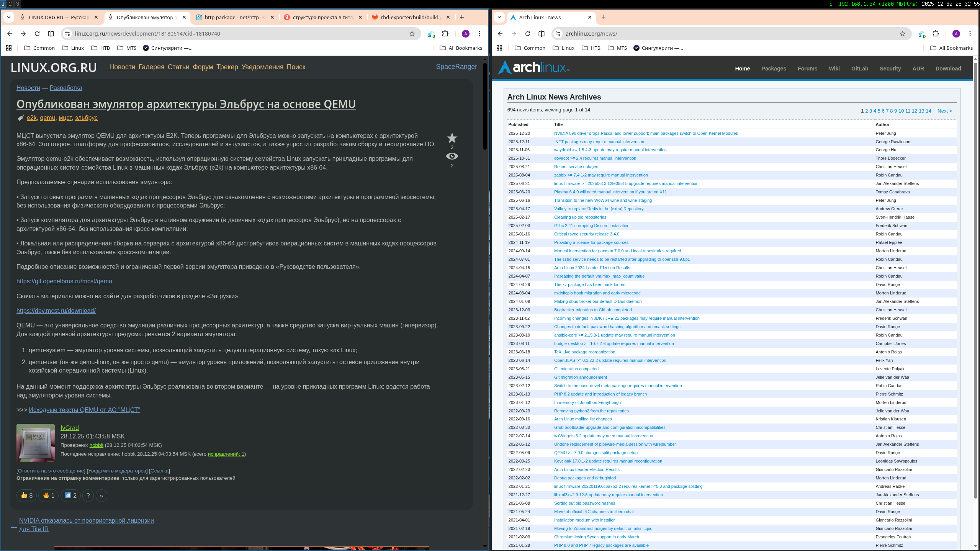Open apps grid icon in left bookmarks bar
The image size is (980, 551).
point(9,48)
